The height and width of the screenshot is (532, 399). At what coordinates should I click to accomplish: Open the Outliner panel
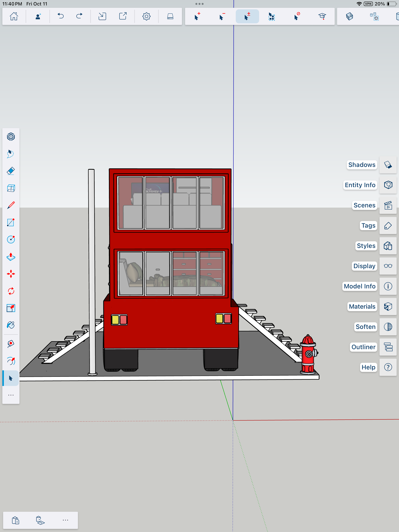pyautogui.click(x=388, y=347)
